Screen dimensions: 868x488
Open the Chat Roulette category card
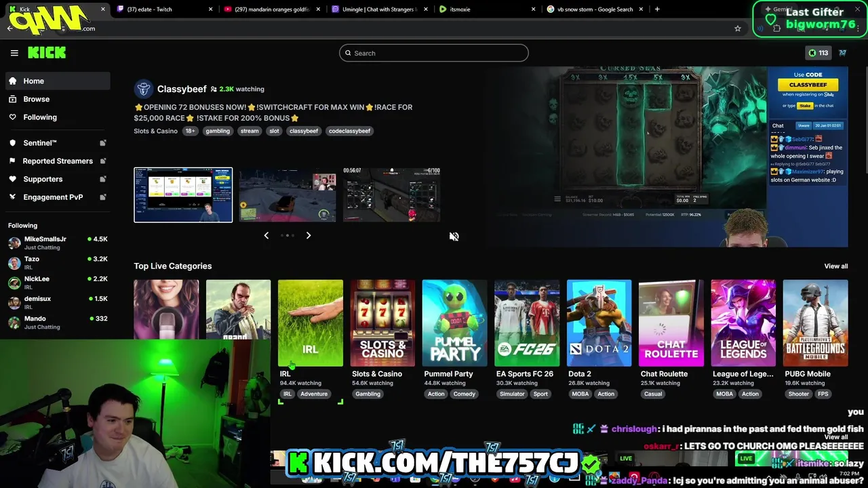coord(671,323)
